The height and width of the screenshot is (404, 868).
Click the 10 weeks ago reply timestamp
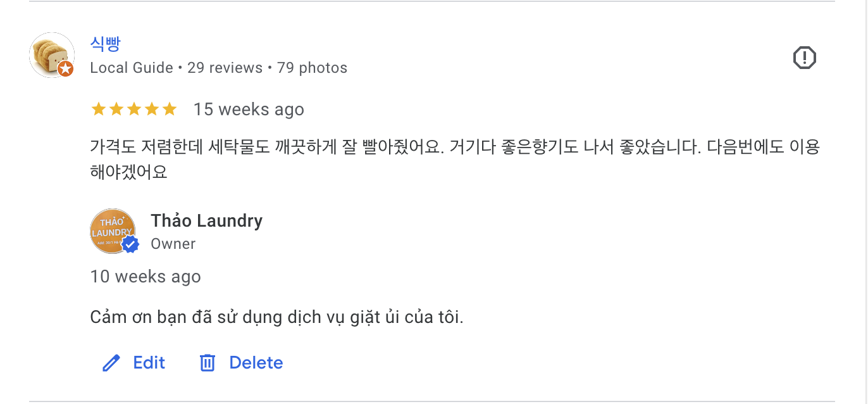coord(145,276)
